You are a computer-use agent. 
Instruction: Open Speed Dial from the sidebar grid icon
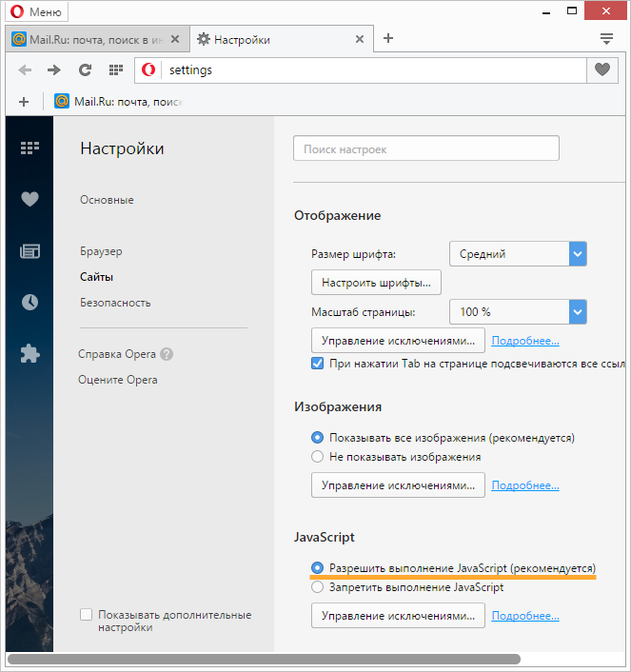(x=30, y=148)
